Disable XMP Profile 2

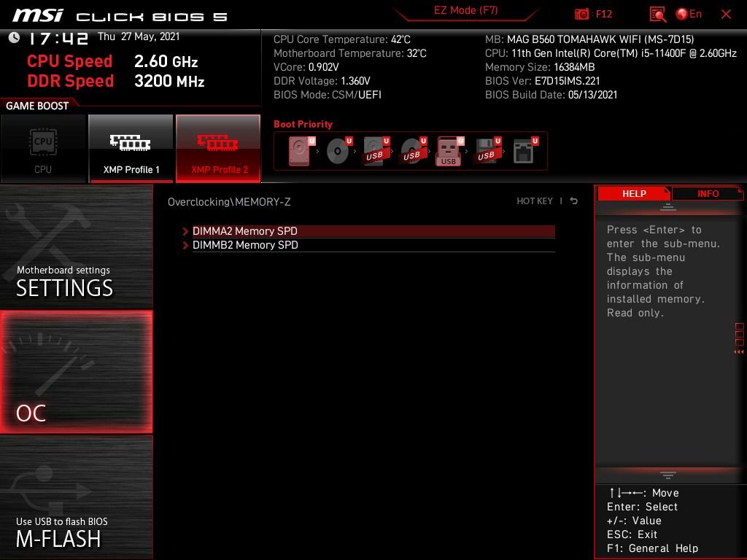(218, 149)
